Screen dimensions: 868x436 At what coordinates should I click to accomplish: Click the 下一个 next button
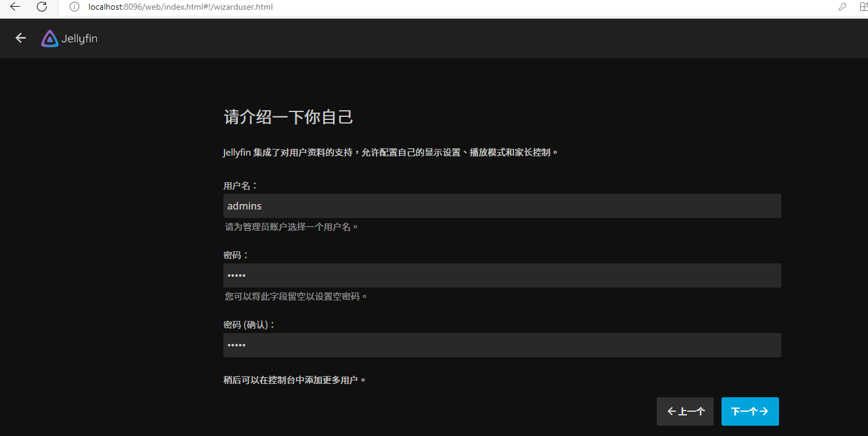(750, 411)
